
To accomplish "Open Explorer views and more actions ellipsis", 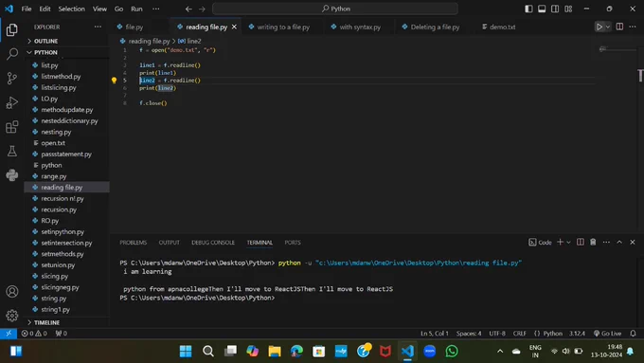I will tap(98, 27).
